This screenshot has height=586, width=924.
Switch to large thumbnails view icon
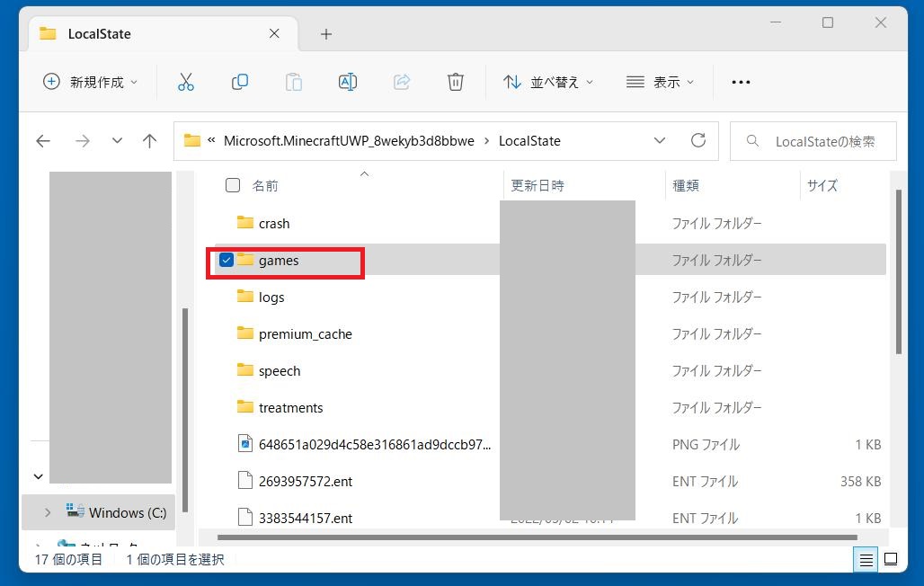[x=890, y=560]
